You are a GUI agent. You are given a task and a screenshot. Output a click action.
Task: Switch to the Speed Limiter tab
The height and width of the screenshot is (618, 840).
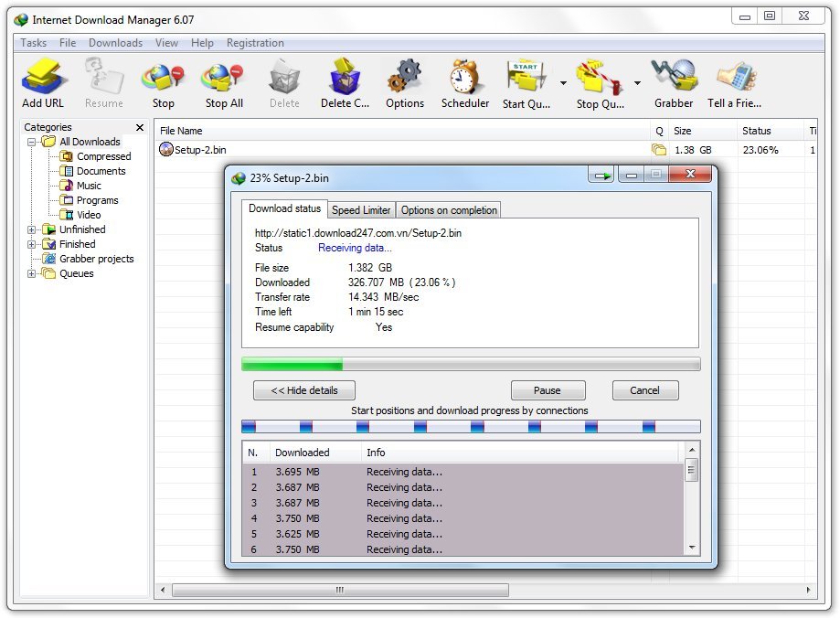point(361,209)
